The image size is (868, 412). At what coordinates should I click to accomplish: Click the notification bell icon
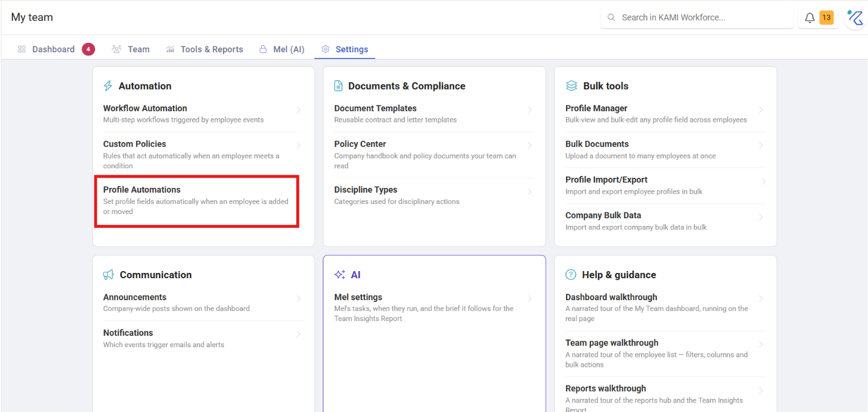[810, 18]
